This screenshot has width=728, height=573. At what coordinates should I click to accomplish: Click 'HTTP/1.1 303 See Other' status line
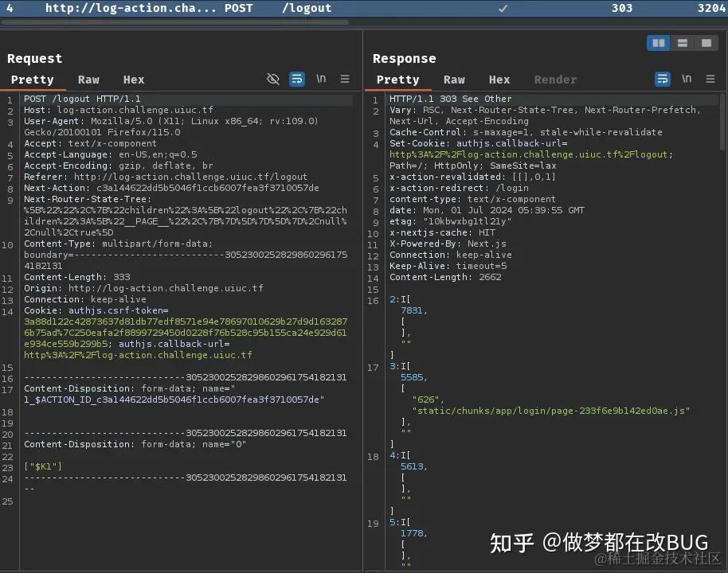click(x=450, y=99)
